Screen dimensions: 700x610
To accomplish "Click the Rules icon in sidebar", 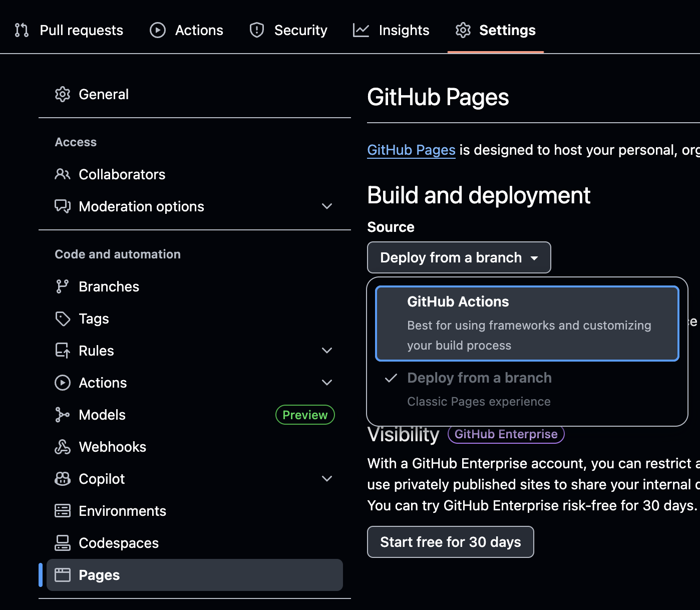I will 63,351.
